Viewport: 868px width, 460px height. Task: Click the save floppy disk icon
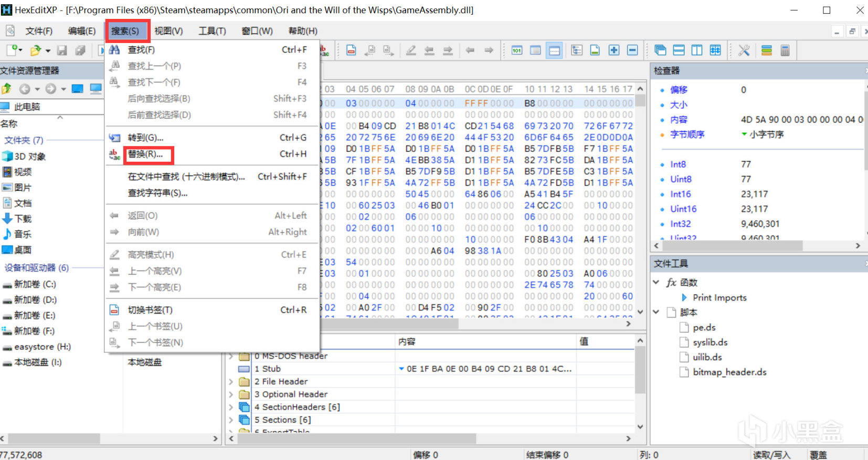62,50
